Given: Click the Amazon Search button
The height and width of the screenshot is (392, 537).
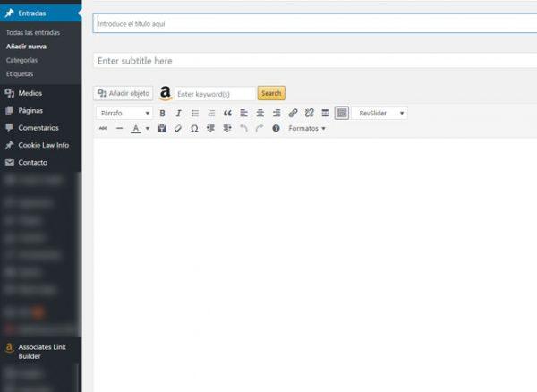Looking at the screenshot, I should click(271, 93).
